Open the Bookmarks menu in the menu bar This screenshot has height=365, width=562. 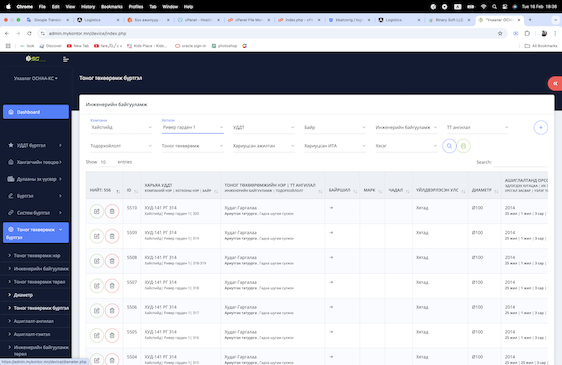pos(111,6)
